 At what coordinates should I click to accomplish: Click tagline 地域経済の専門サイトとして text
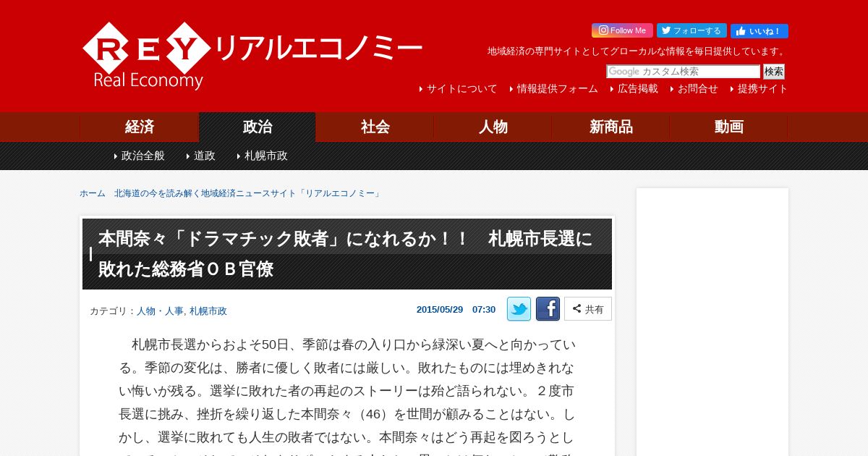click(x=637, y=51)
